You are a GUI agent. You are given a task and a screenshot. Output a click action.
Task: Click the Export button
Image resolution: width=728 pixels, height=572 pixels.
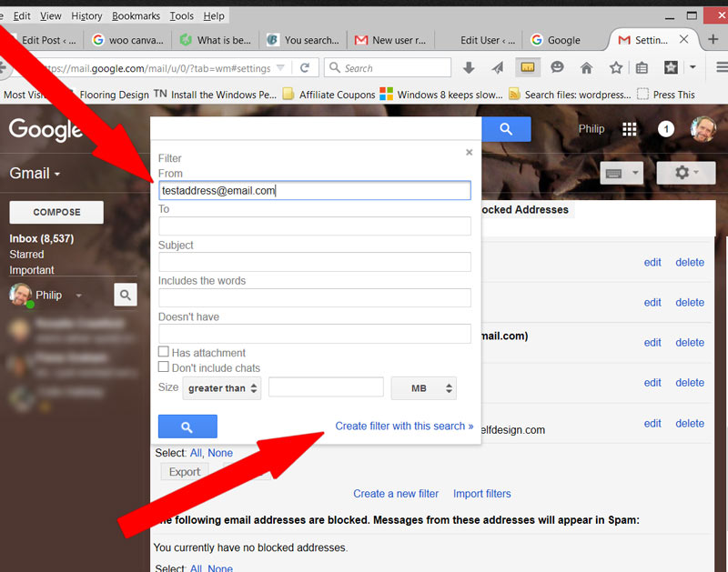tap(185, 472)
